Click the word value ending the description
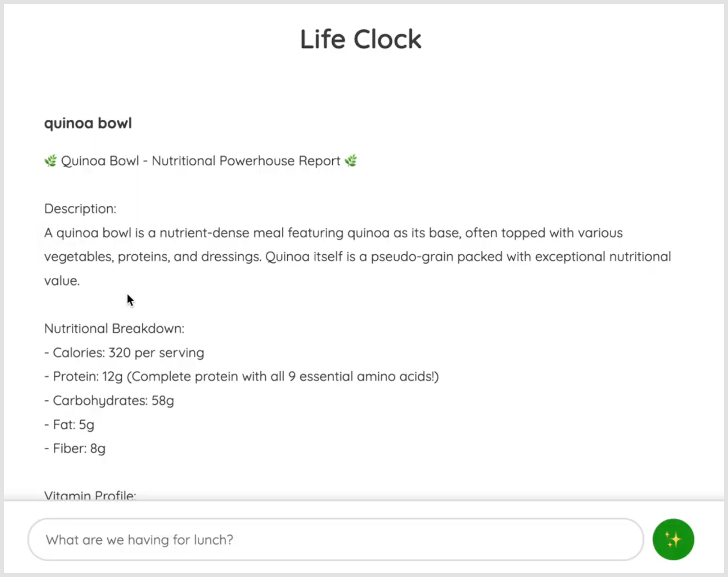The height and width of the screenshot is (577, 728). click(x=62, y=281)
